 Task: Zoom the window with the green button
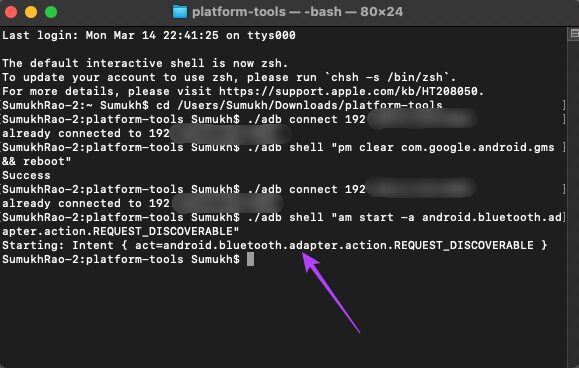[x=51, y=12]
